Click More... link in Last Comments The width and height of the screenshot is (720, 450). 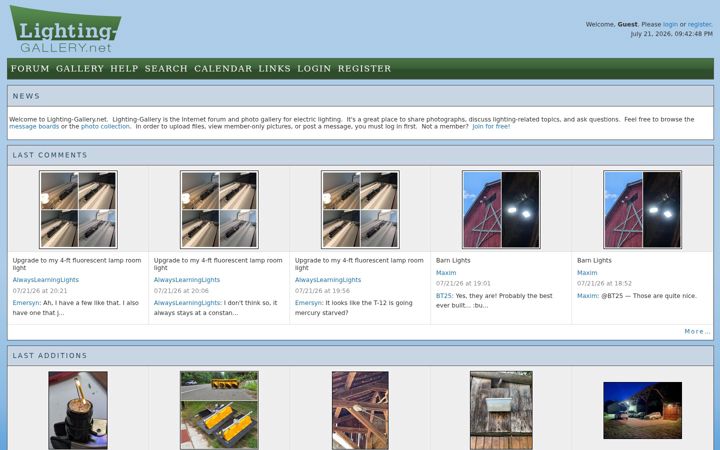click(x=697, y=332)
